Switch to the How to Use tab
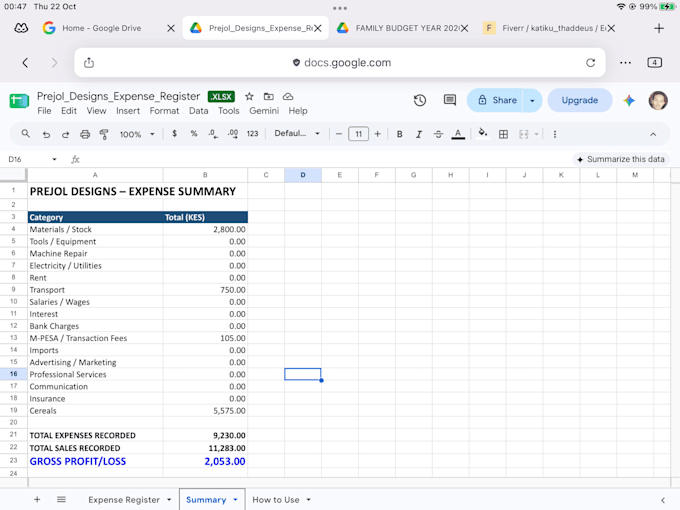Viewport: 680px width, 510px height. [276, 500]
